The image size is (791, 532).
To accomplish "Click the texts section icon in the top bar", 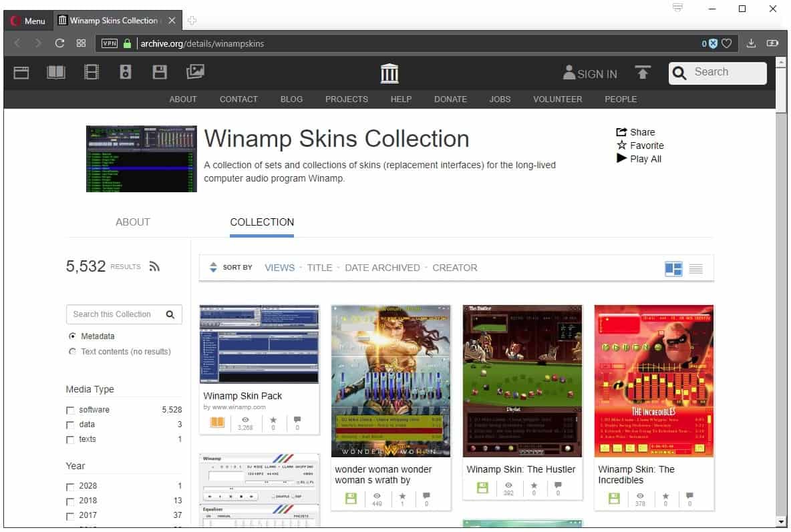I will pyautogui.click(x=56, y=72).
